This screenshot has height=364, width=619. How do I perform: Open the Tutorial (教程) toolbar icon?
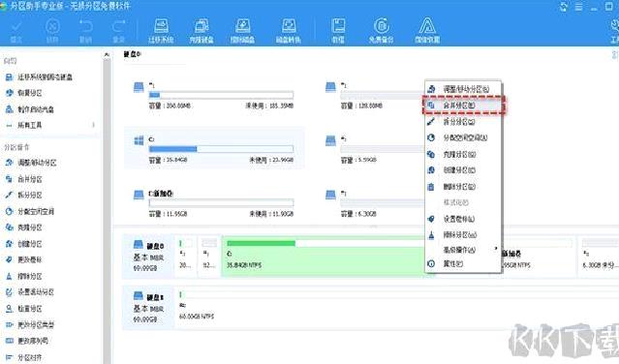[x=338, y=30]
